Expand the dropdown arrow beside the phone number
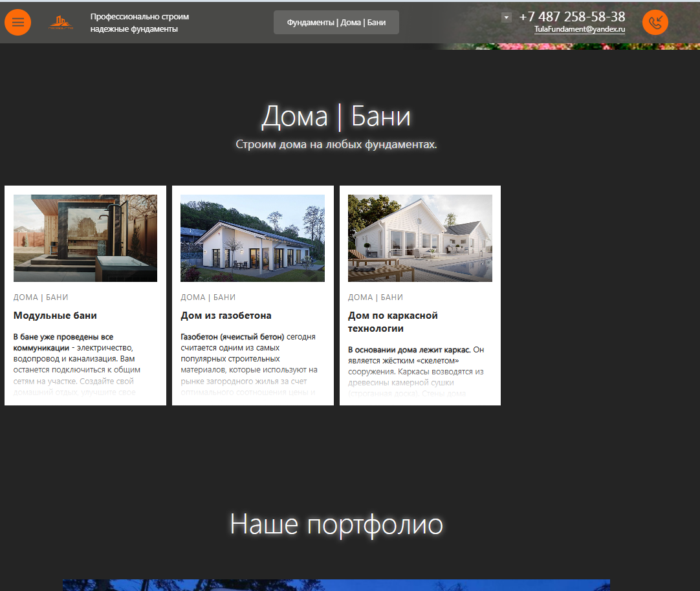Image resolution: width=700 pixels, height=591 pixels. pyautogui.click(x=507, y=17)
